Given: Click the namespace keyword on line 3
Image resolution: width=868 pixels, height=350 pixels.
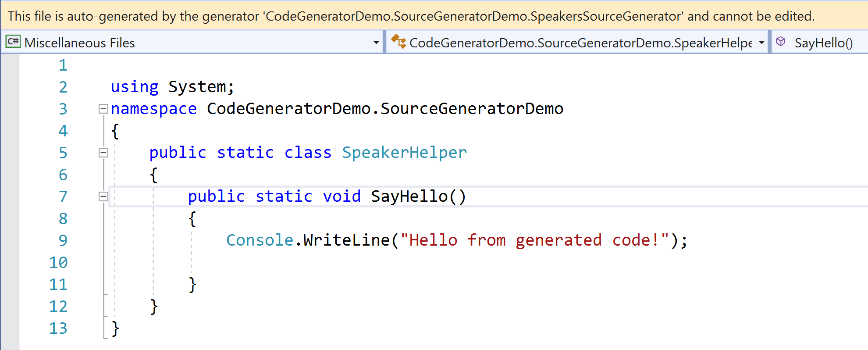Looking at the screenshot, I should coord(153,109).
